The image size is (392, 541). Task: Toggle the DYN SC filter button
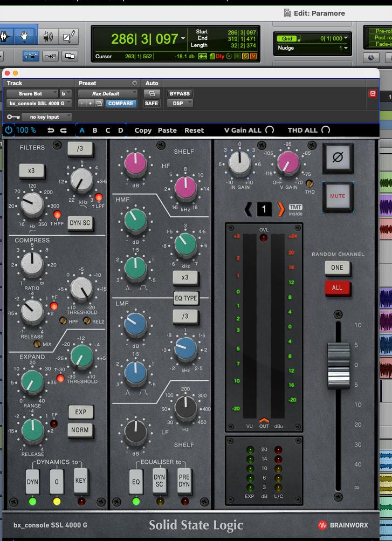tap(80, 223)
